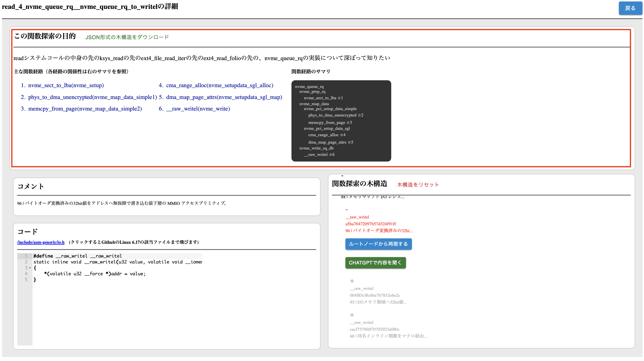
Task: Select tree node text 95 | I/Oメモリ領域へ32bit値...
Action: click(x=378, y=302)
